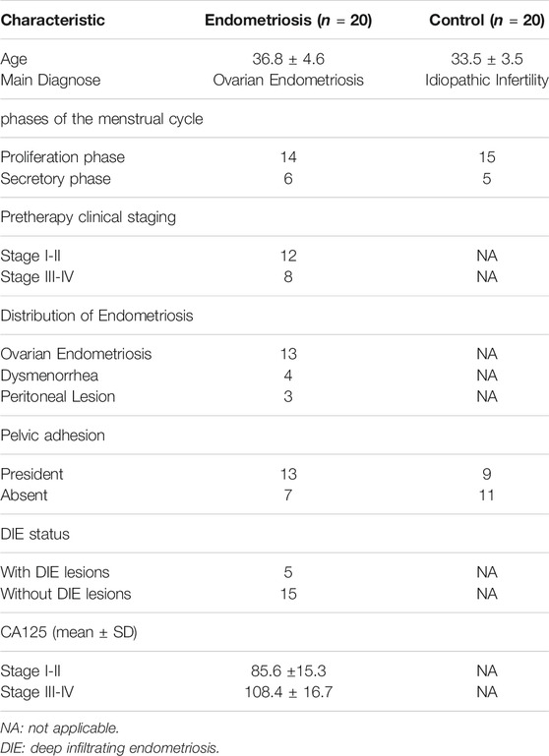Image resolution: width=549 pixels, height=756 pixels.
Task: Click the Control (n = 20) header
Action: coord(487,20)
